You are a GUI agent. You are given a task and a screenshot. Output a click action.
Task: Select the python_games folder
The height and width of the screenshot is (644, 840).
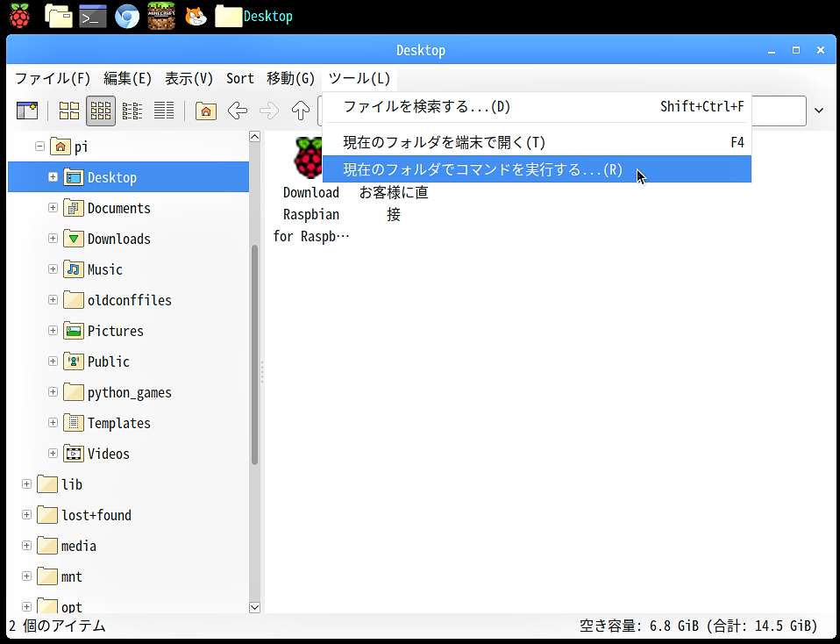[x=117, y=392]
